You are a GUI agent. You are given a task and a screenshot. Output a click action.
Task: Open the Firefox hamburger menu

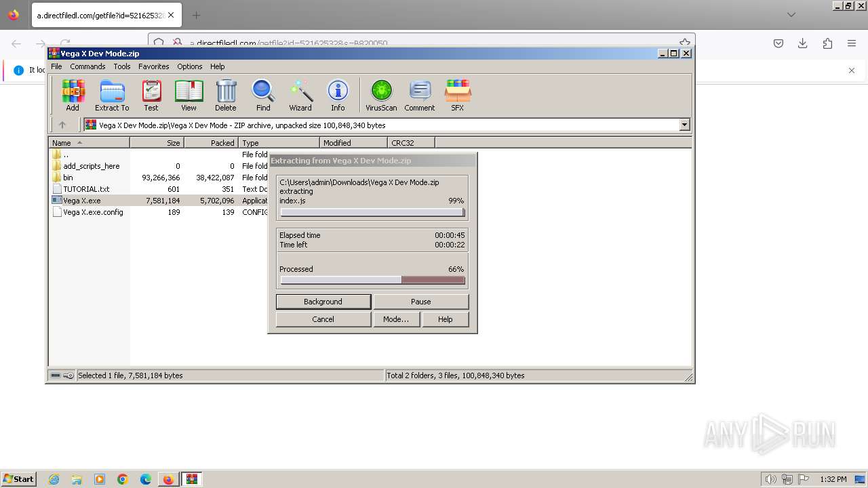tap(852, 43)
